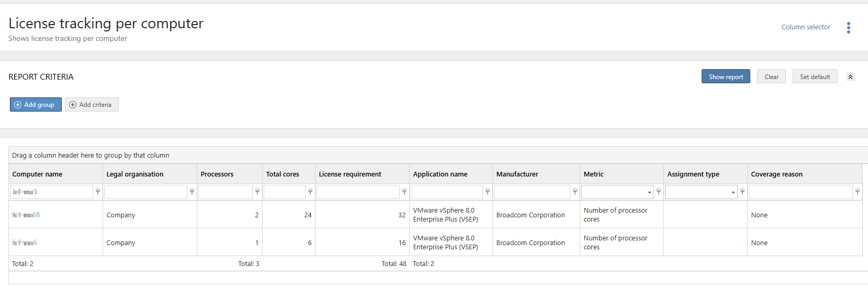Click Company in the 24-core row

tap(121, 215)
